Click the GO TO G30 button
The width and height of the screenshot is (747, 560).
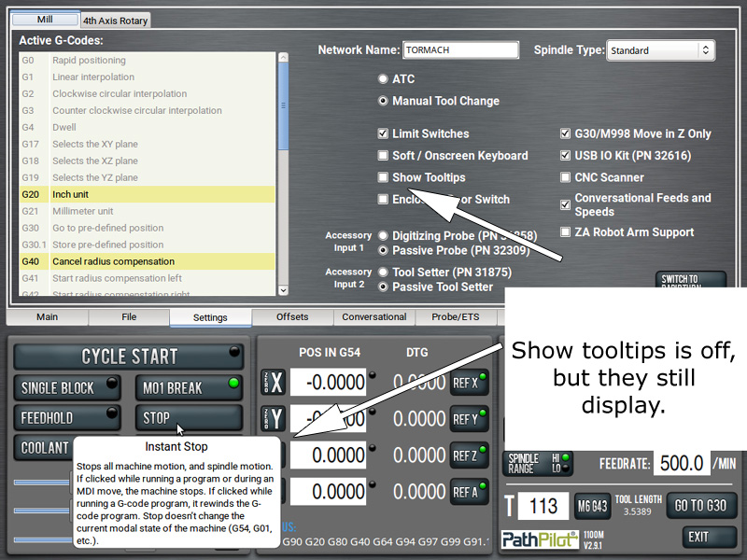coord(701,505)
